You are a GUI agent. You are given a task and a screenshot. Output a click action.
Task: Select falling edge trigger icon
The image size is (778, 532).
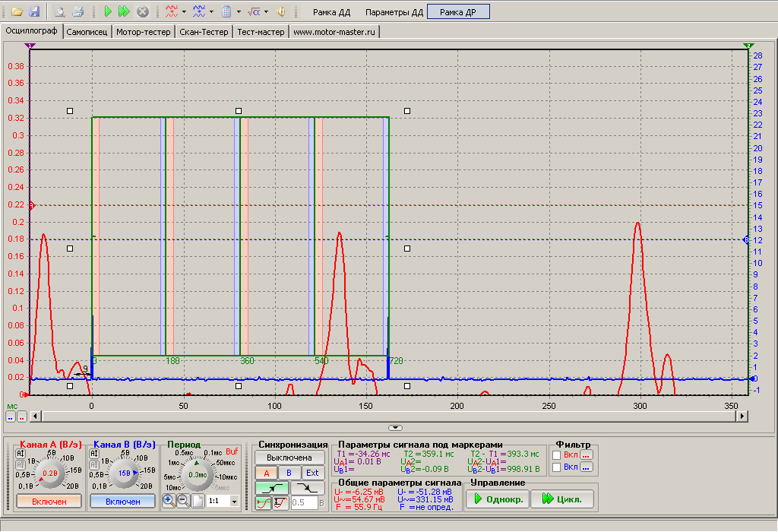308,489
